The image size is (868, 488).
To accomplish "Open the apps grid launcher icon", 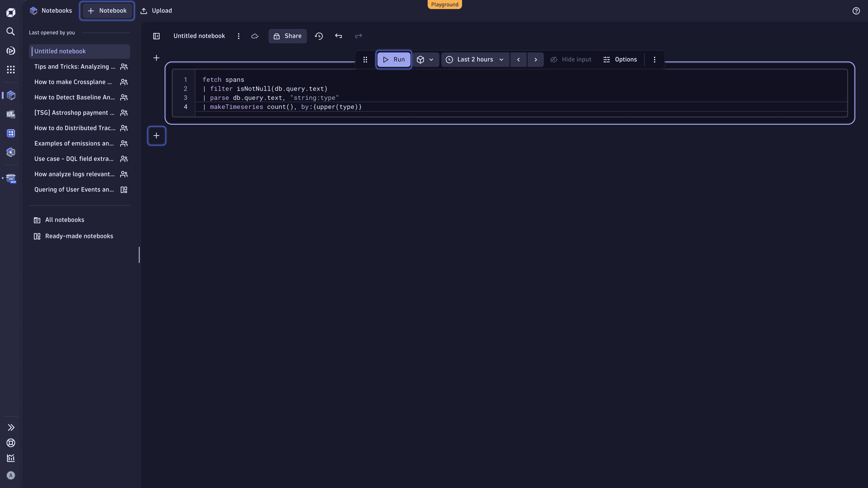I will [x=10, y=70].
